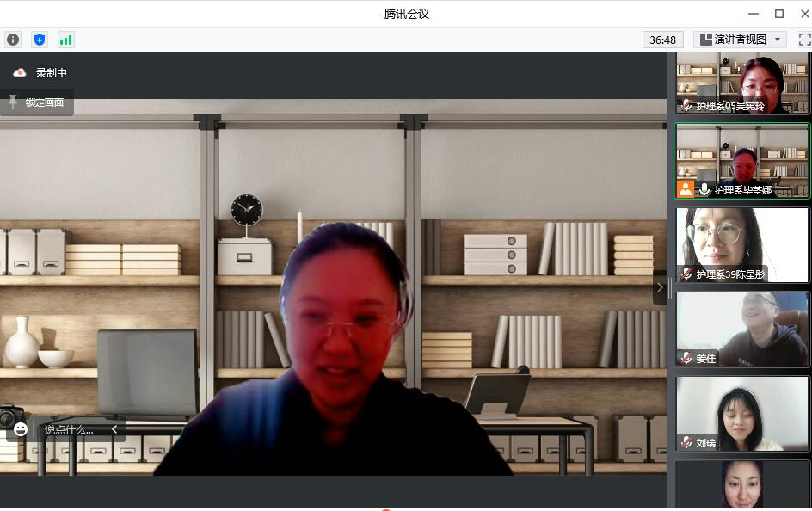The height and width of the screenshot is (511, 812).
Task: Click muted mic on 护理系05吴宪玲 tile
Action: [686, 105]
